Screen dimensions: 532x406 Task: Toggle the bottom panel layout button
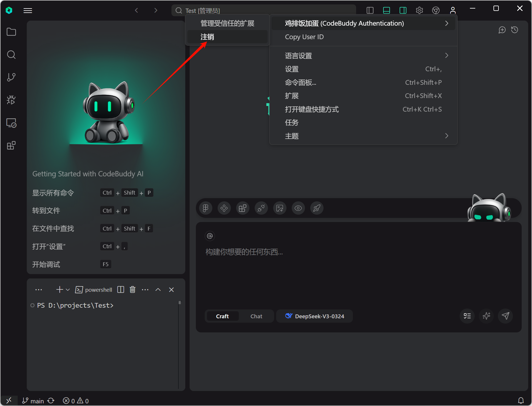pyautogui.click(x=386, y=11)
